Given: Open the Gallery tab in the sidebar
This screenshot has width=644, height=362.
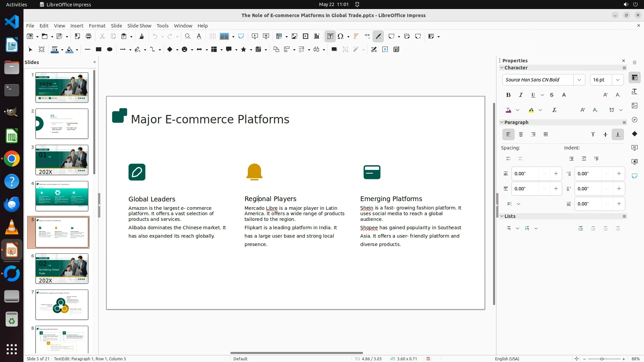Looking at the screenshot, I should tap(635, 106).
